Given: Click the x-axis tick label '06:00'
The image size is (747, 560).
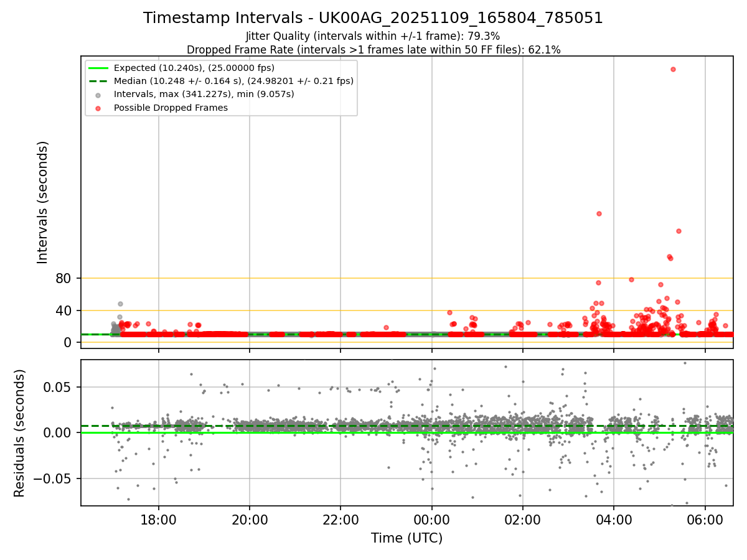Looking at the screenshot, I should 705,519.
